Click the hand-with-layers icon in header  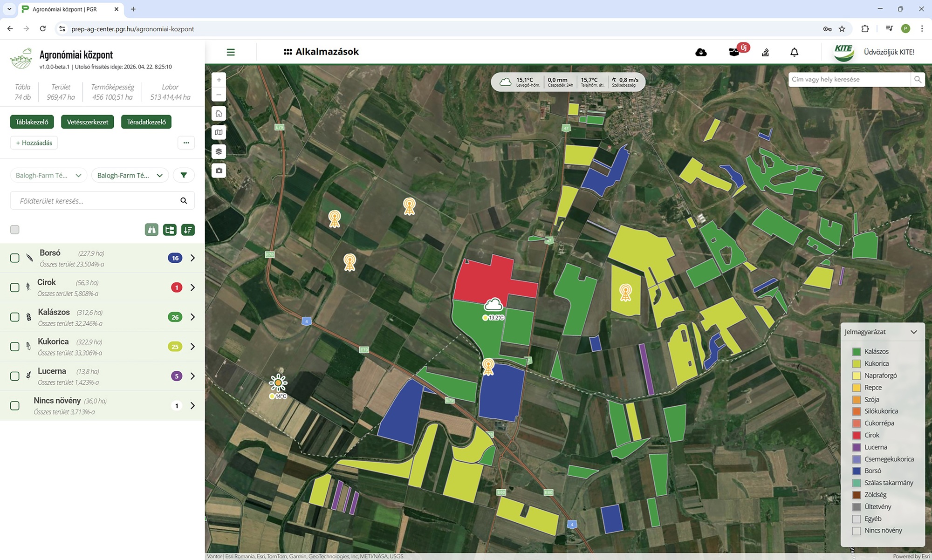pos(765,52)
